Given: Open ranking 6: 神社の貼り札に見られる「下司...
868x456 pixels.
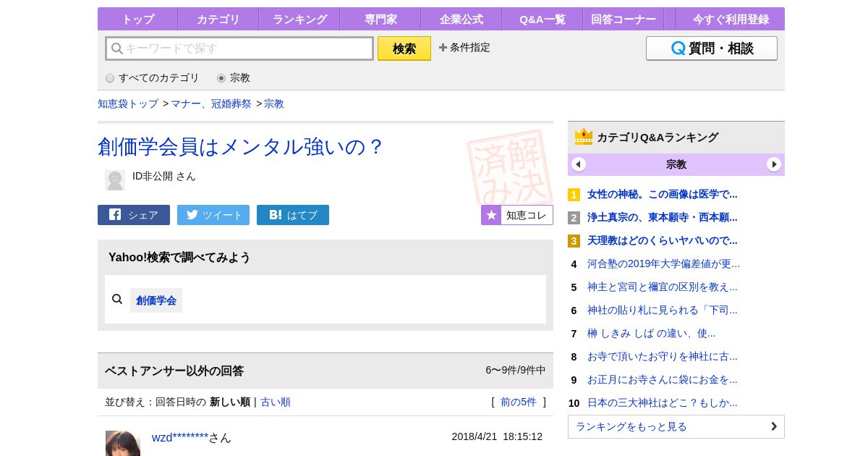Looking at the screenshot, I should (x=663, y=310).
